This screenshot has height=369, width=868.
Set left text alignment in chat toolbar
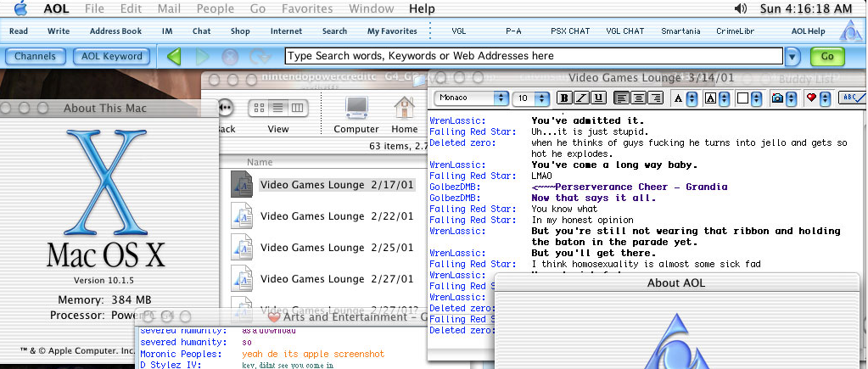pyautogui.click(x=622, y=98)
